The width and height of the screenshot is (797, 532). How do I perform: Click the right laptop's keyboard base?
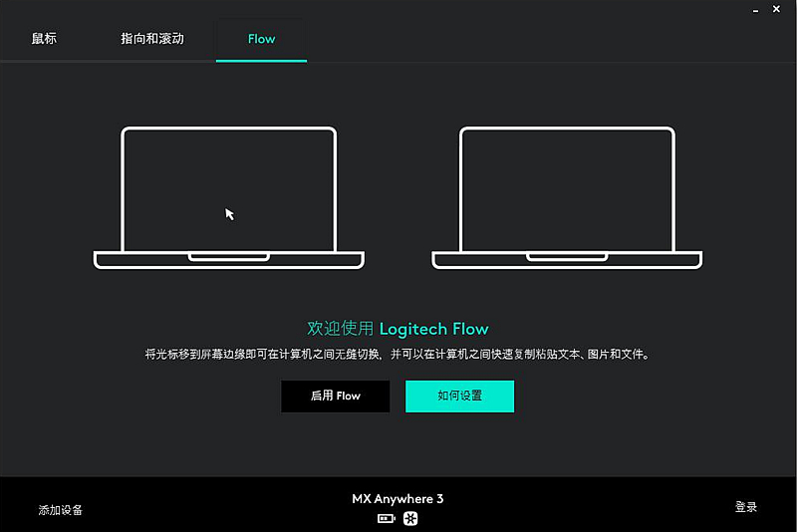[x=567, y=260]
